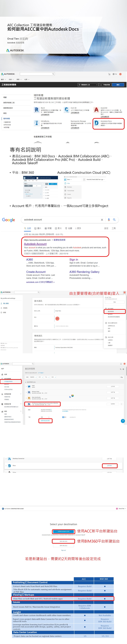Select 新聞 tab in Google results
The image size is (127, 644).
point(48,228)
